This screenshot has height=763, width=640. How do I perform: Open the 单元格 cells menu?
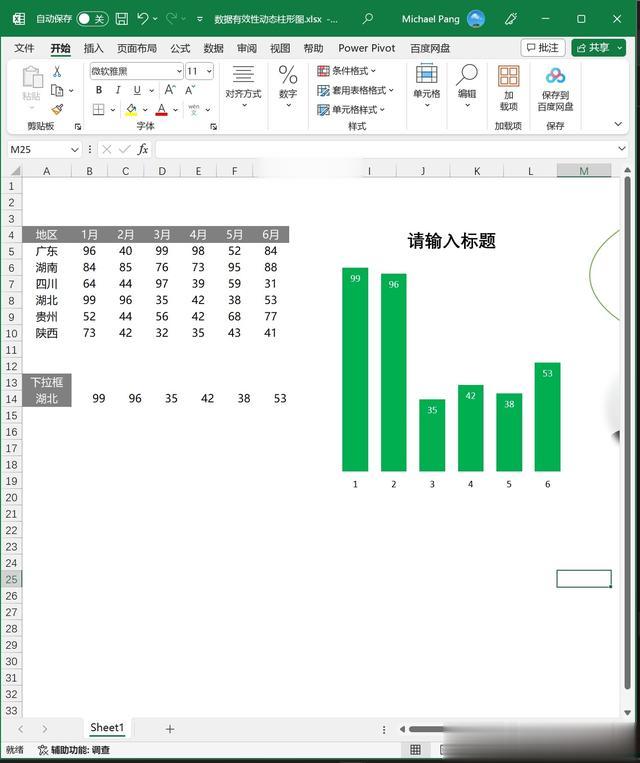pyautogui.click(x=427, y=87)
